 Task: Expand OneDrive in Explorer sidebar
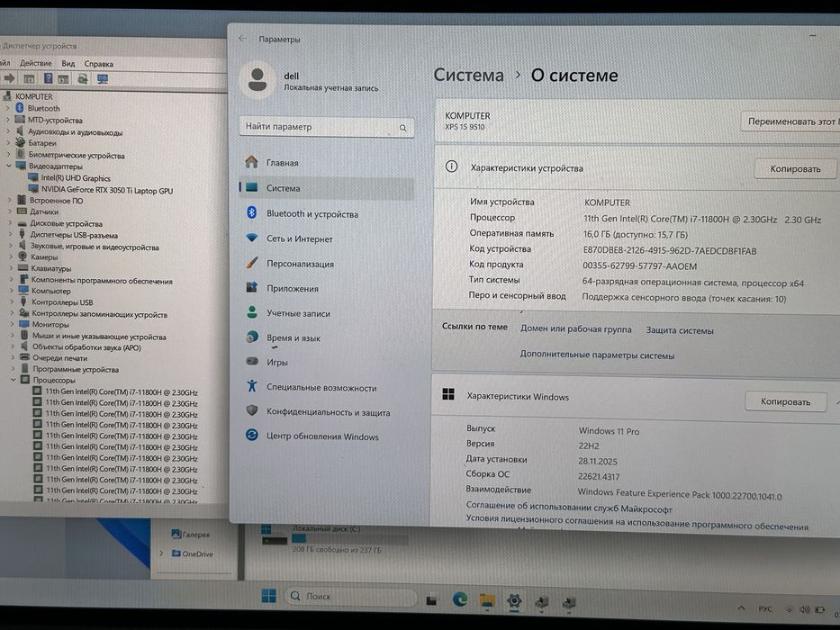point(161,553)
